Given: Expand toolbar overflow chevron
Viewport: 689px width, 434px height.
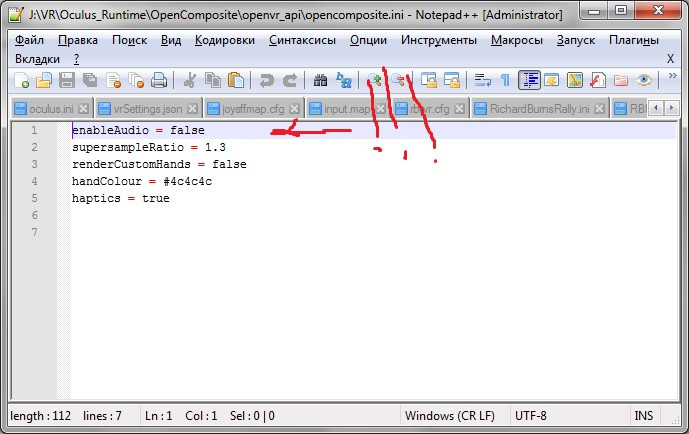Looking at the screenshot, I should click(x=672, y=76).
